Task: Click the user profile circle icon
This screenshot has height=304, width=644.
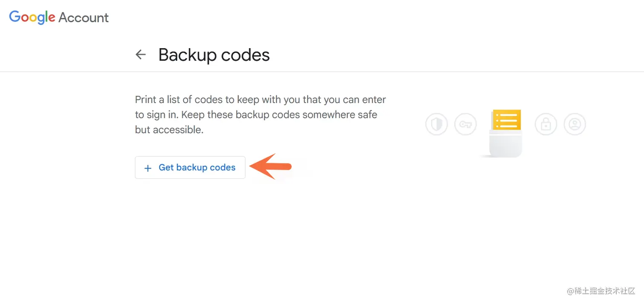Action: (575, 124)
